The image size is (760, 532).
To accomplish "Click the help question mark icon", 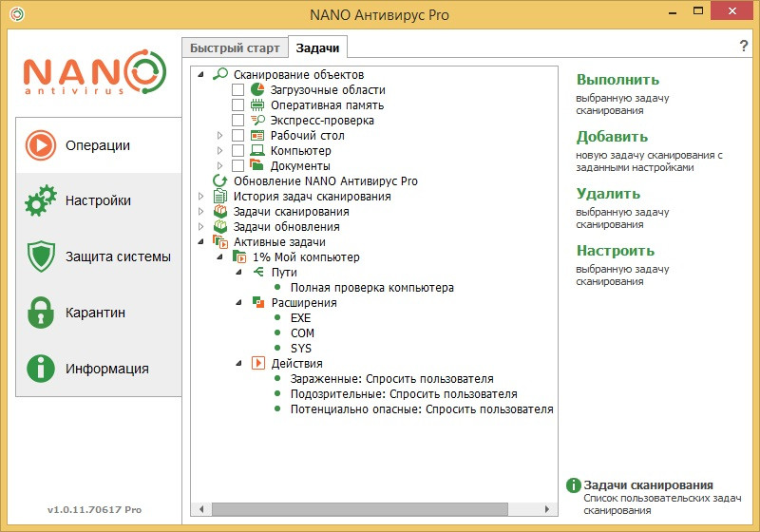I will point(744,46).
